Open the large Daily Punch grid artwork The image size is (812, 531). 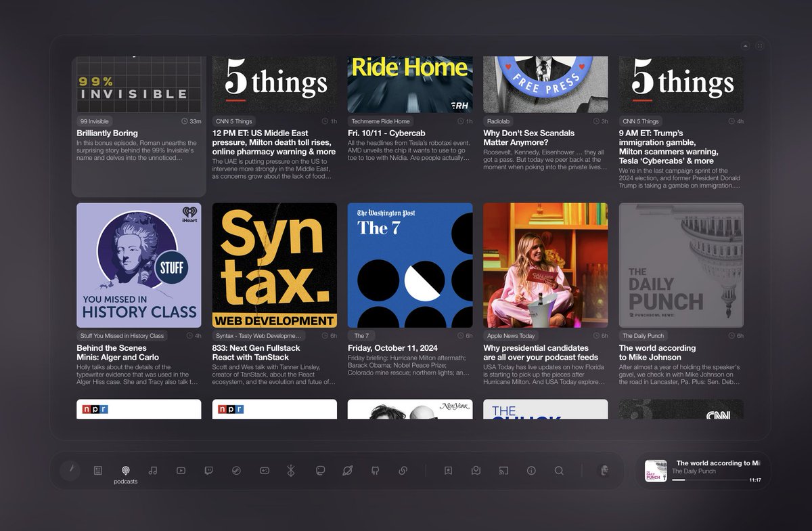(681, 265)
